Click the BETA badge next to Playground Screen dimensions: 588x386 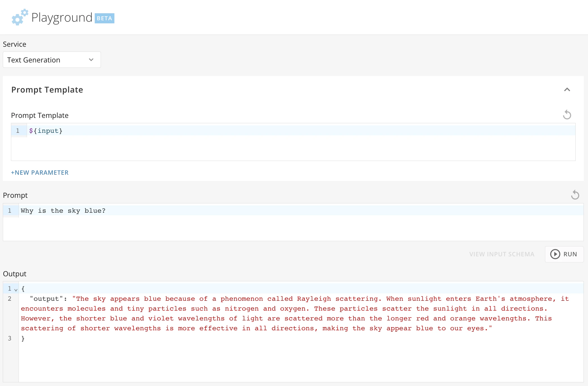pyautogui.click(x=105, y=18)
